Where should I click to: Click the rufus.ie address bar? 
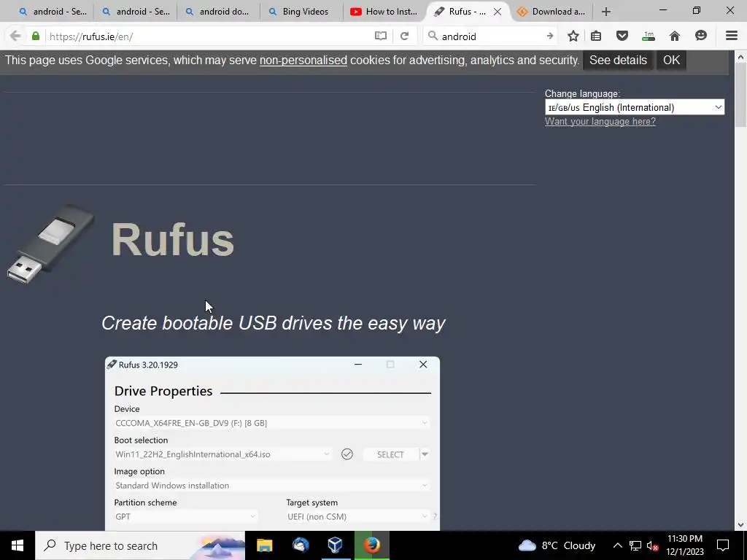tap(209, 36)
